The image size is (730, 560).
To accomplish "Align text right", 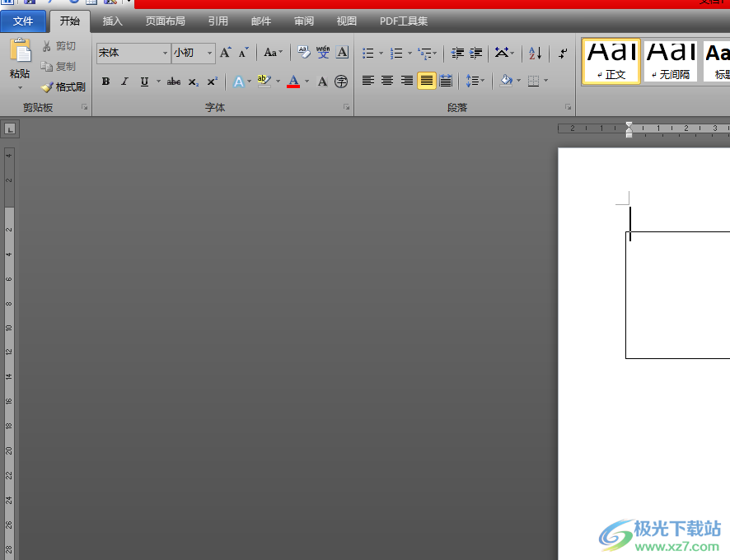I will [x=407, y=81].
